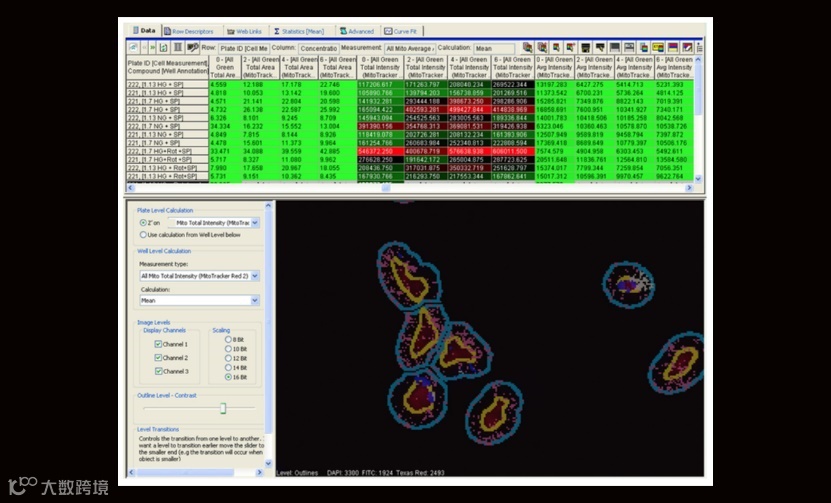Click the data table's vertical scrollbar down arrow

pyautogui.click(x=698, y=179)
